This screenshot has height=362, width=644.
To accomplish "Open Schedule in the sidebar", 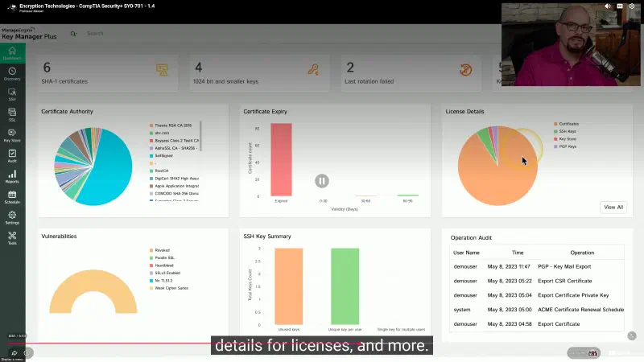I will pos(12,197).
